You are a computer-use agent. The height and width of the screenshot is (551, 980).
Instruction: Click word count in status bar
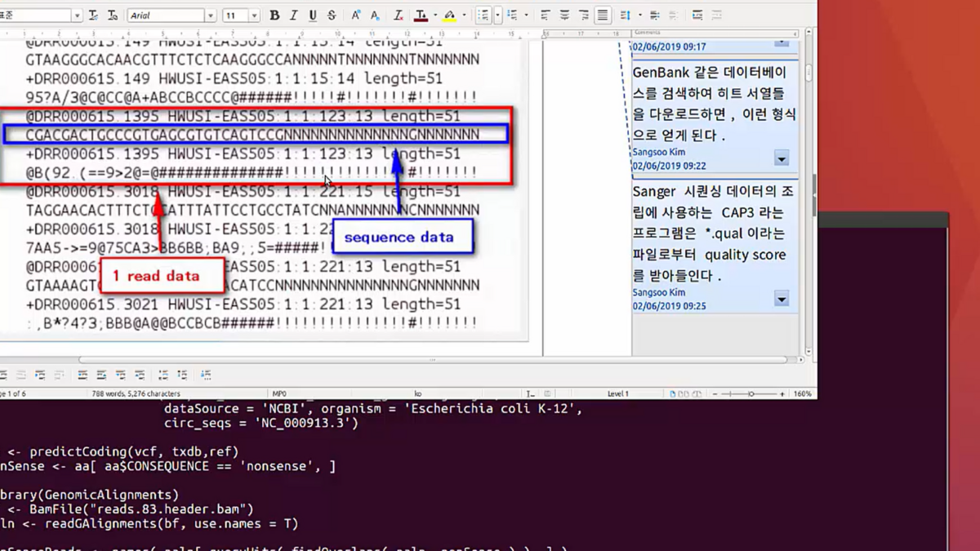(x=136, y=393)
